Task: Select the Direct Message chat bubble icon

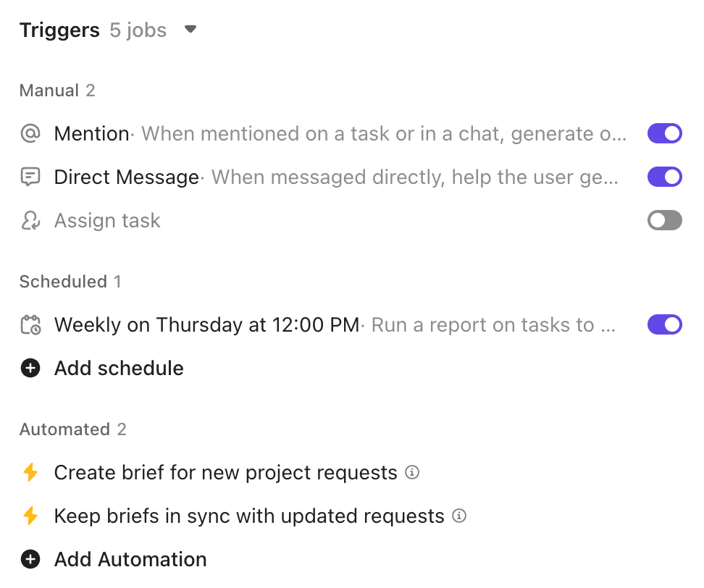Action: coord(30,177)
